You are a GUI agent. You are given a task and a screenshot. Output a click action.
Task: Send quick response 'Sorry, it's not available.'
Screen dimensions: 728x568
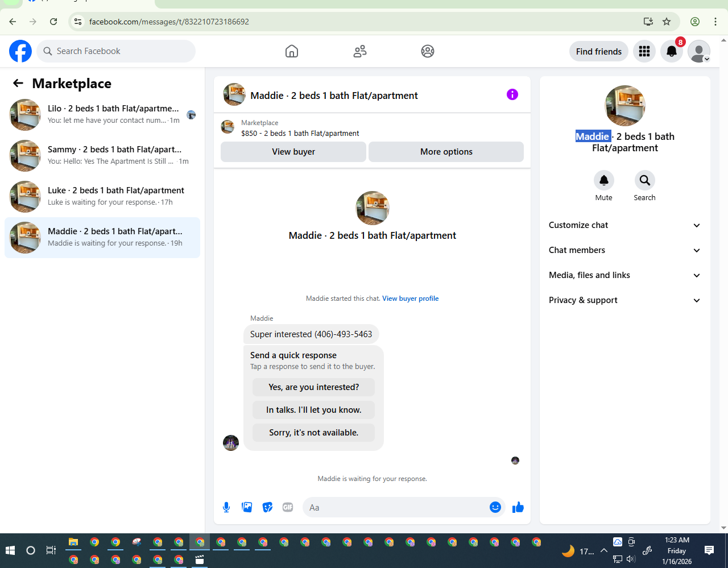[314, 433]
